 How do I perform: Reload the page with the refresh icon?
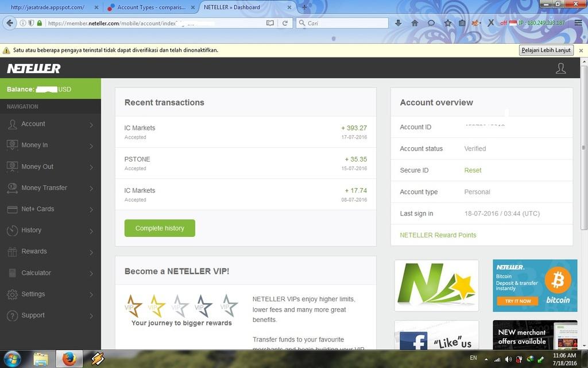click(x=285, y=23)
